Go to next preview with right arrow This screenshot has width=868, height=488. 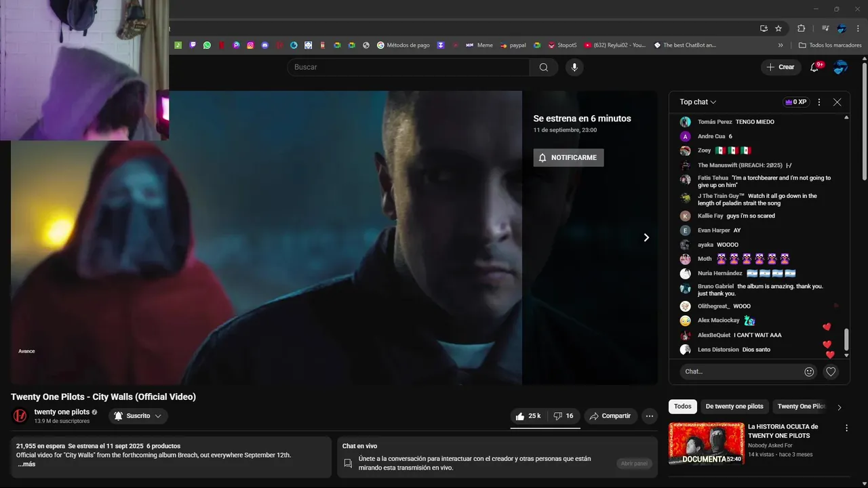coord(646,237)
